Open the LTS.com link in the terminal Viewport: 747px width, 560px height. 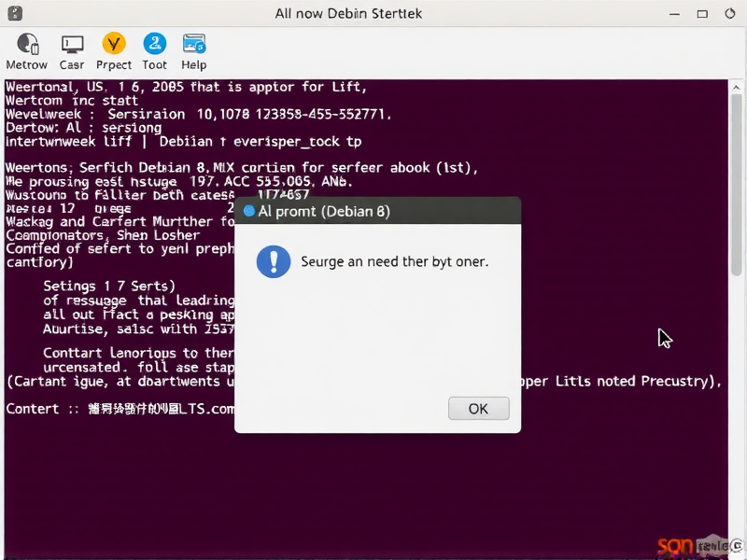pyautogui.click(x=199, y=408)
